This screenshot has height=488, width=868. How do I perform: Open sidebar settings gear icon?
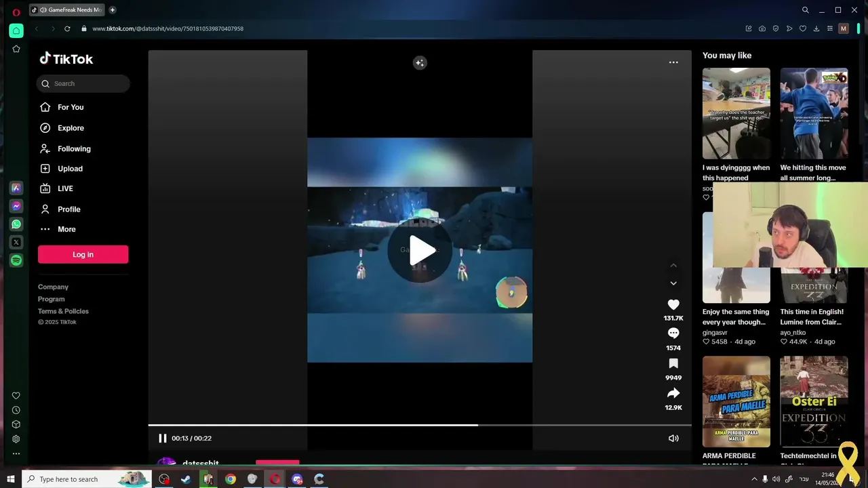(16, 439)
